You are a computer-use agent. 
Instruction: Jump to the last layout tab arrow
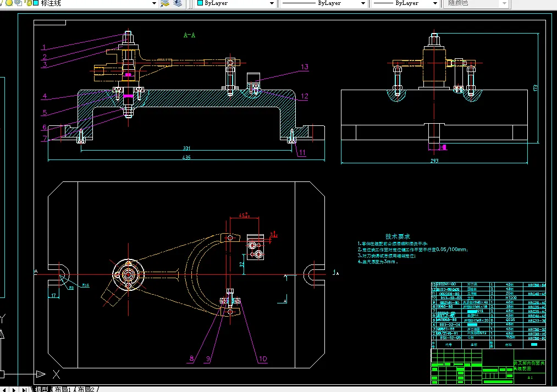[24, 389]
